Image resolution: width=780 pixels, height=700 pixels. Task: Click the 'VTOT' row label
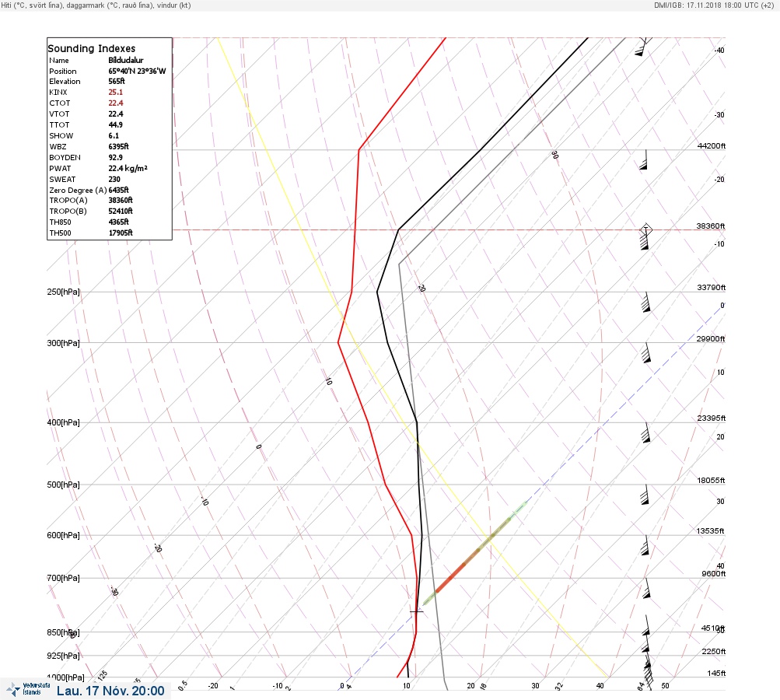tap(59, 114)
